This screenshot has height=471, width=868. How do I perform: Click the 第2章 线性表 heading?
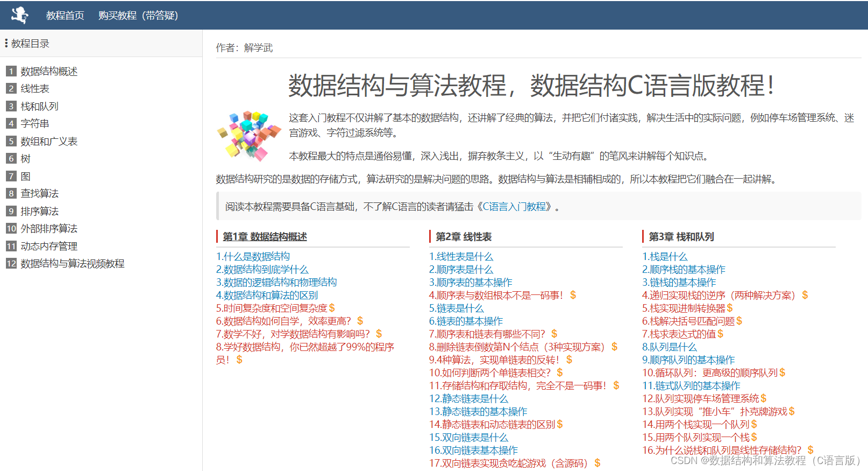point(464,237)
